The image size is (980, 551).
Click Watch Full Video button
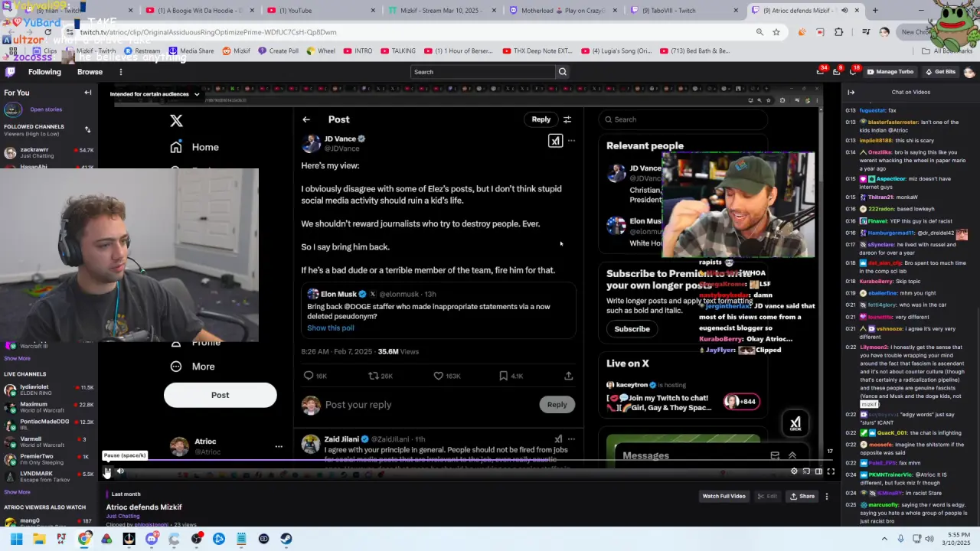pyautogui.click(x=724, y=496)
